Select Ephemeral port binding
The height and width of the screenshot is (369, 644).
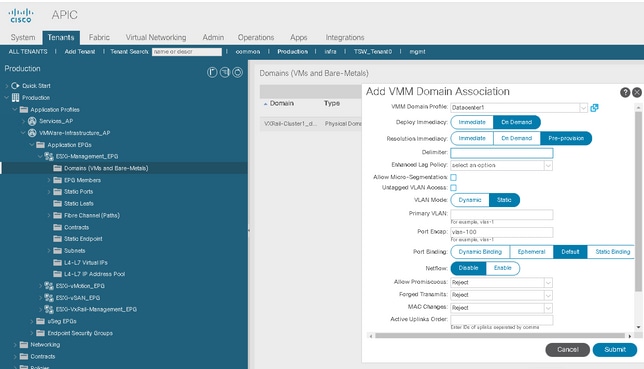pos(531,251)
